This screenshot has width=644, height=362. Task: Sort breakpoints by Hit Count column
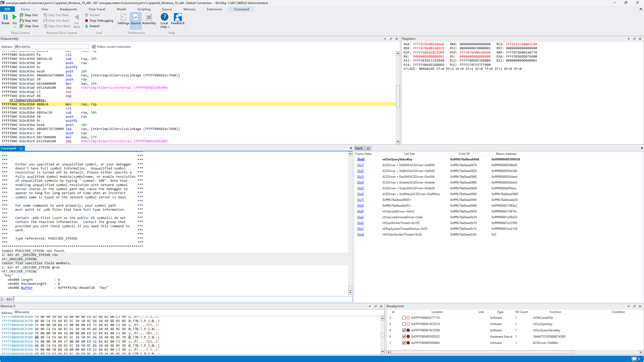[521, 312]
